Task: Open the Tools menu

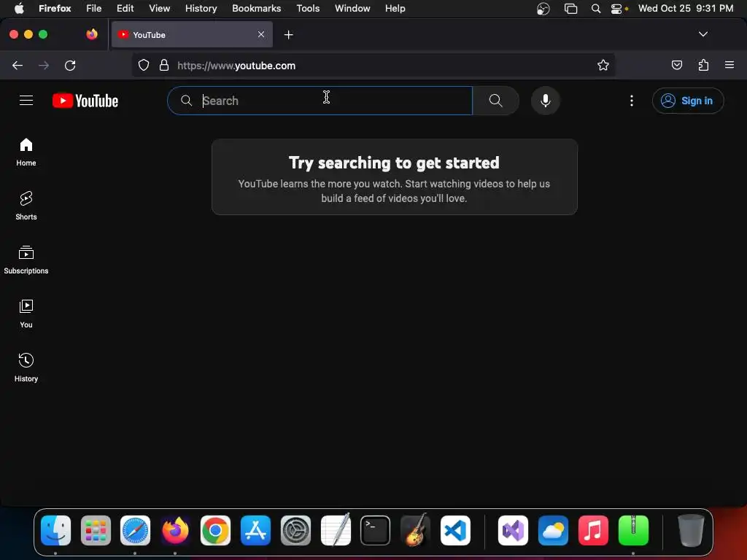Action: click(308, 8)
